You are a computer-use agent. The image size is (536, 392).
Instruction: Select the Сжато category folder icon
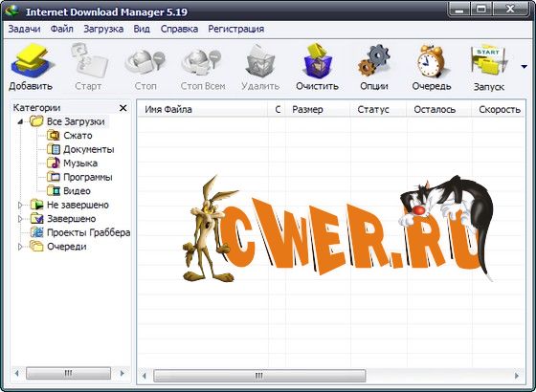(x=54, y=135)
